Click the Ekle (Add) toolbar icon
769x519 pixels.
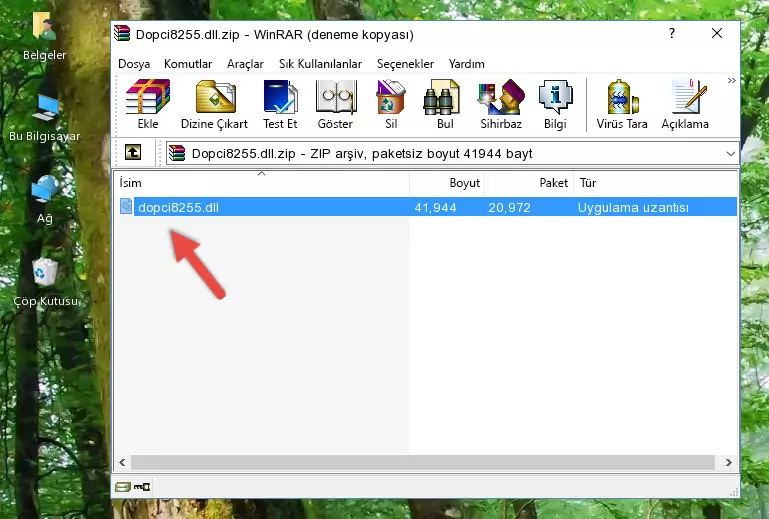click(148, 104)
